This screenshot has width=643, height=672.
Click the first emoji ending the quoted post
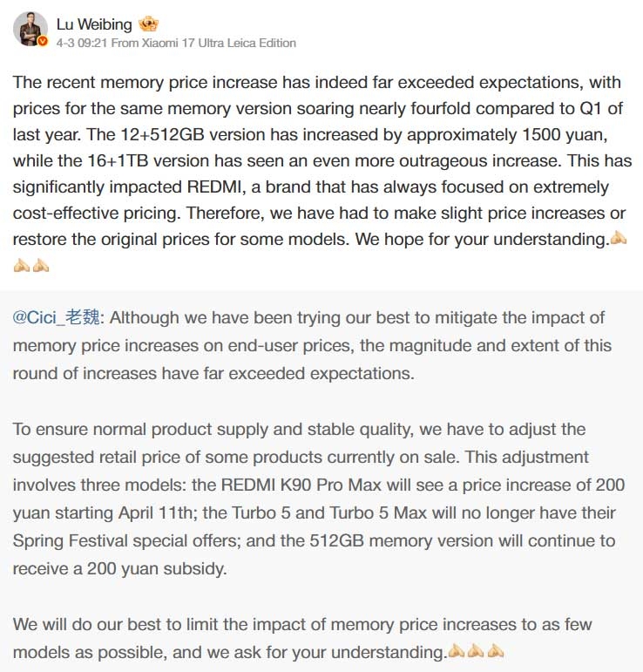[x=456, y=651]
